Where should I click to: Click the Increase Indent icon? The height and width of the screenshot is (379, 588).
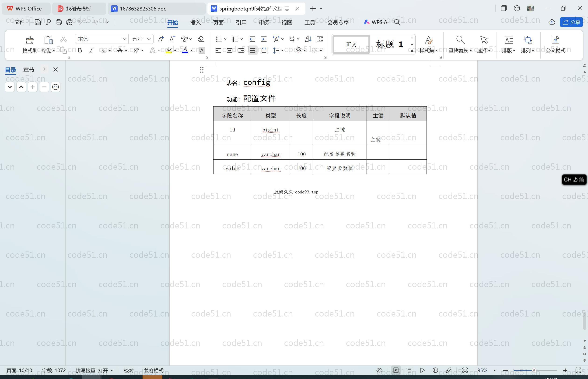(264, 39)
